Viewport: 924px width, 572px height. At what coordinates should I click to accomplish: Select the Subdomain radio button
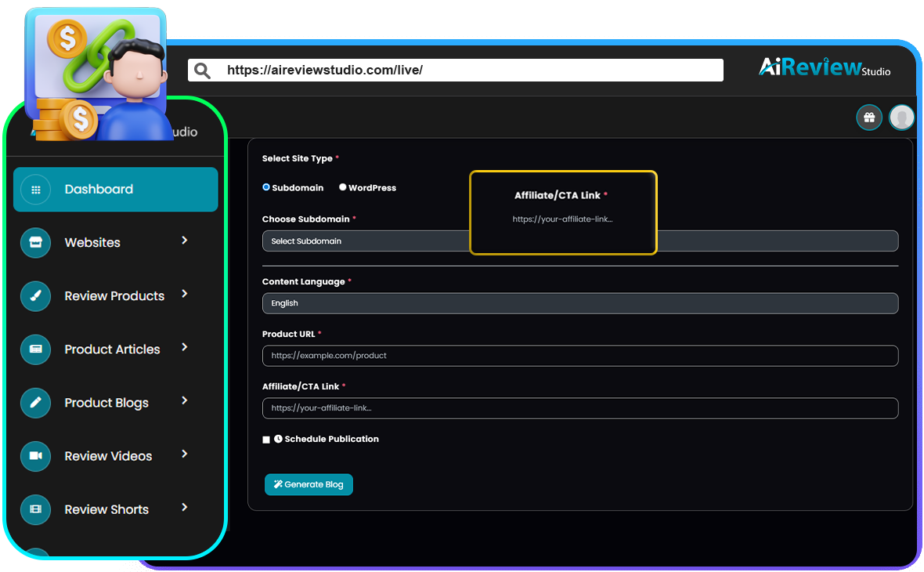[266, 187]
